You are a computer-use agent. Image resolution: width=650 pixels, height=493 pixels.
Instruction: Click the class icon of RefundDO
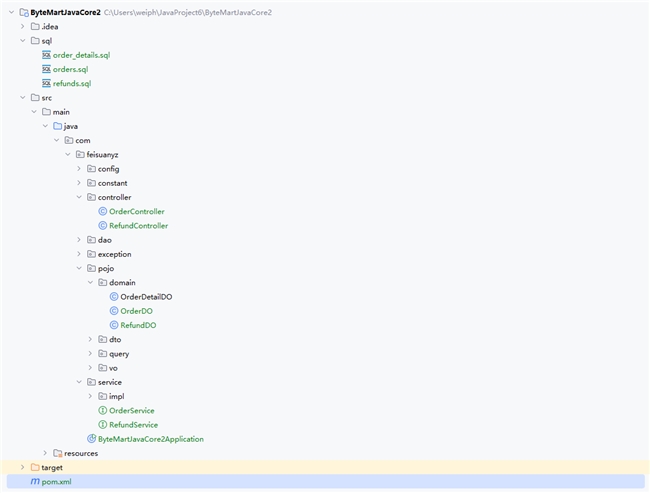click(x=114, y=325)
